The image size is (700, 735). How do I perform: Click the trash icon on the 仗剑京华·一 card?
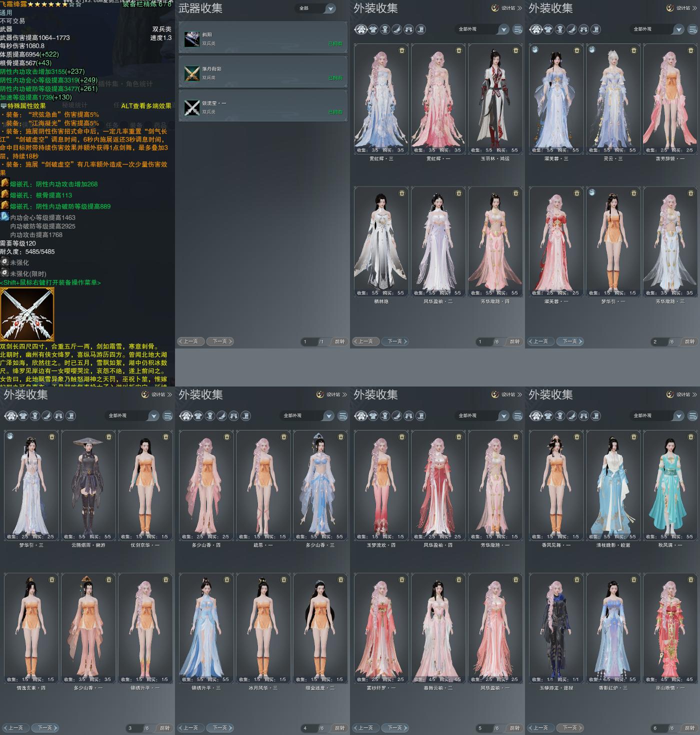tap(165, 437)
